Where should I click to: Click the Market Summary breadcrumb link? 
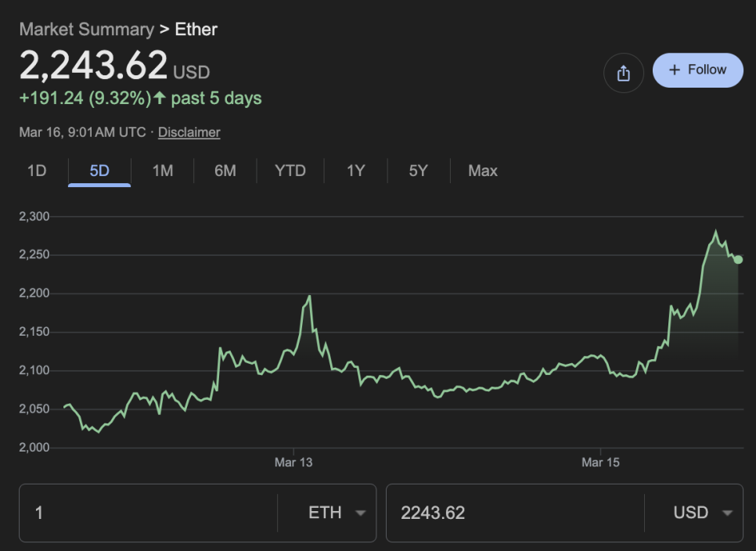tap(86, 30)
